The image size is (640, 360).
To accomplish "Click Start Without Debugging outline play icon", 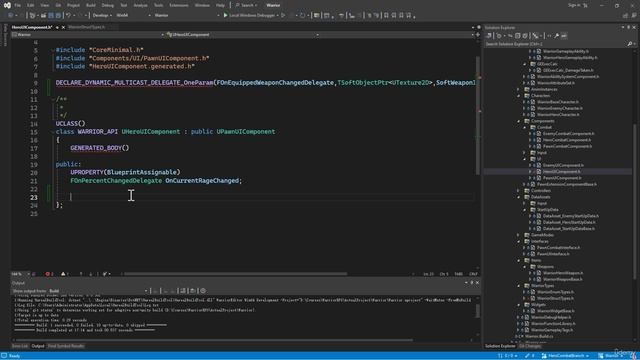I will click(x=283, y=15).
